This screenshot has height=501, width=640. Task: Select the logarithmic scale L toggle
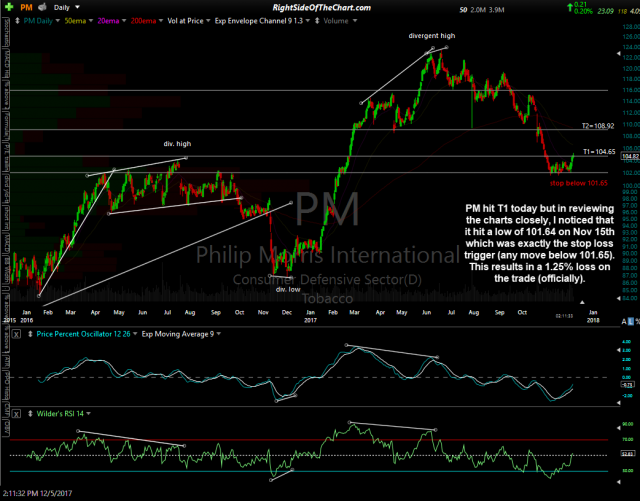tap(631, 322)
